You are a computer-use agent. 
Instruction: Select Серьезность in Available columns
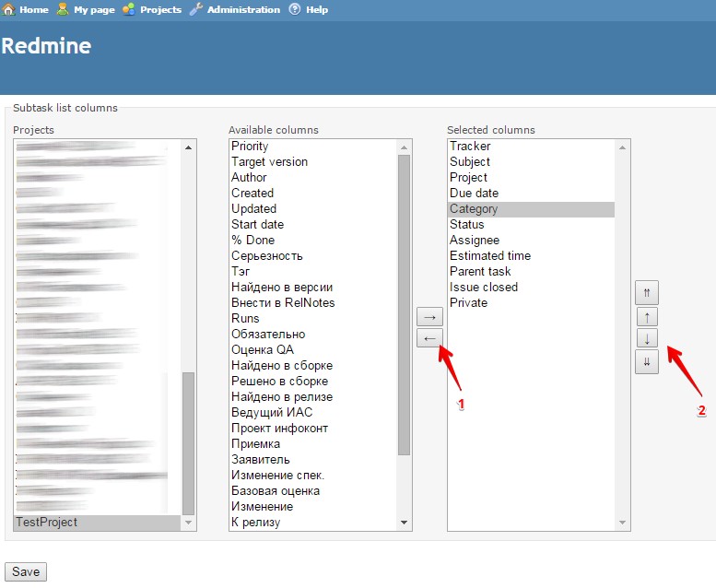(x=313, y=256)
